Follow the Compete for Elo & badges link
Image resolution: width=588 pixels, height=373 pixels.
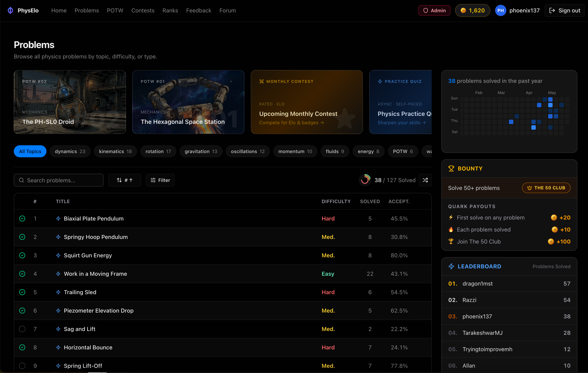point(291,122)
